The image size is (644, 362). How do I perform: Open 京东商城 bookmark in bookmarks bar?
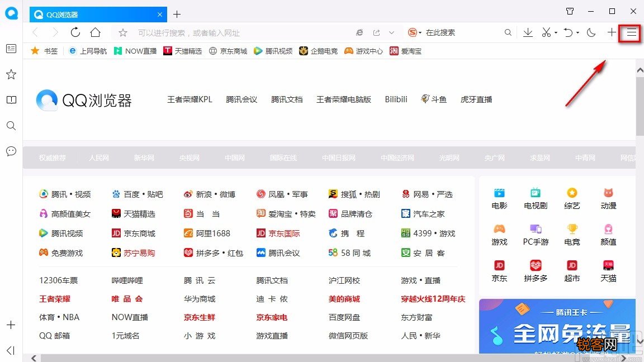(x=228, y=51)
